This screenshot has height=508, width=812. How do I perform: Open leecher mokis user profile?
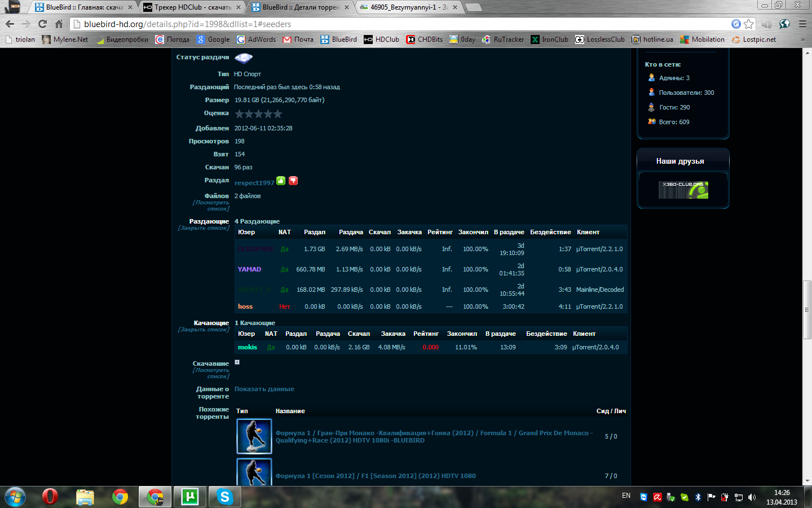(x=248, y=347)
